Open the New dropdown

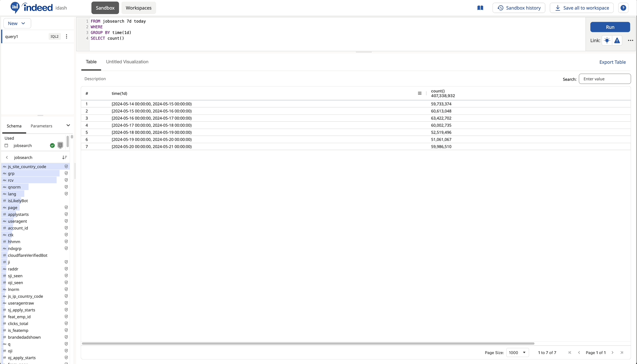pos(17,23)
